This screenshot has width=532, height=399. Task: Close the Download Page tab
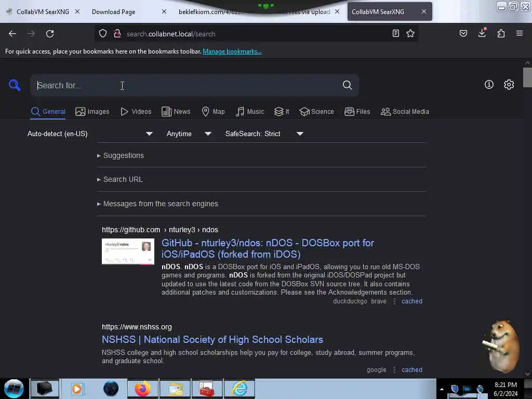tap(164, 11)
